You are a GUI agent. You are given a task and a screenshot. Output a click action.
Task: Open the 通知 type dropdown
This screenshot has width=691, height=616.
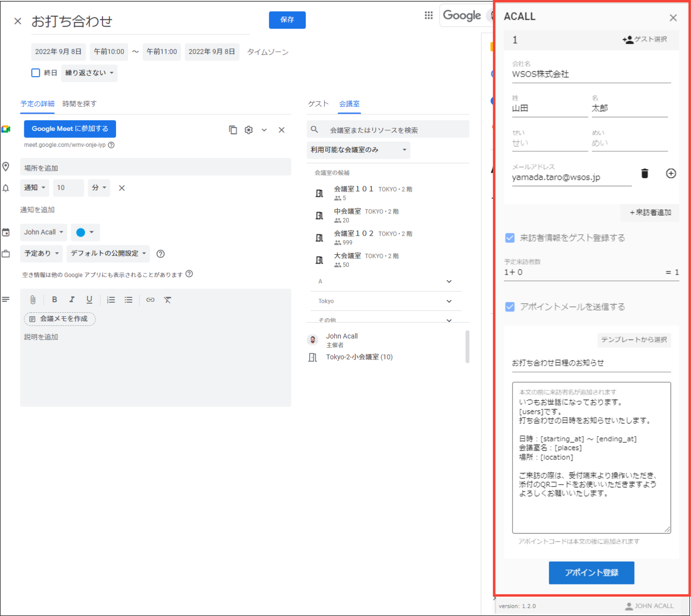[x=34, y=188]
